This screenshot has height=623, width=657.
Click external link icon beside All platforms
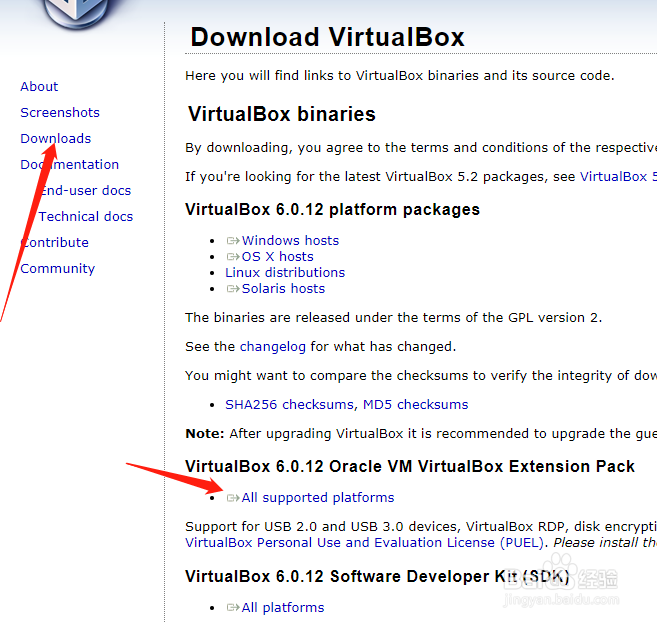click(x=233, y=608)
